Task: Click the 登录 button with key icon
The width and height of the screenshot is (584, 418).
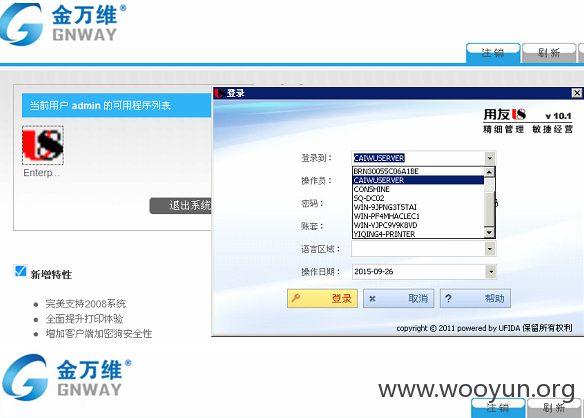Action: tap(323, 298)
